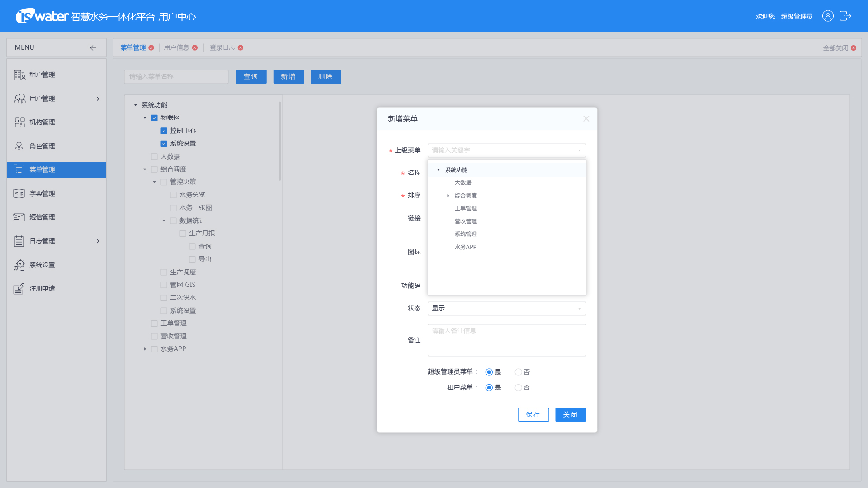The height and width of the screenshot is (488, 868).
Task: Collapse 系统功能 in the dropdown tree
Action: [x=439, y=170]
